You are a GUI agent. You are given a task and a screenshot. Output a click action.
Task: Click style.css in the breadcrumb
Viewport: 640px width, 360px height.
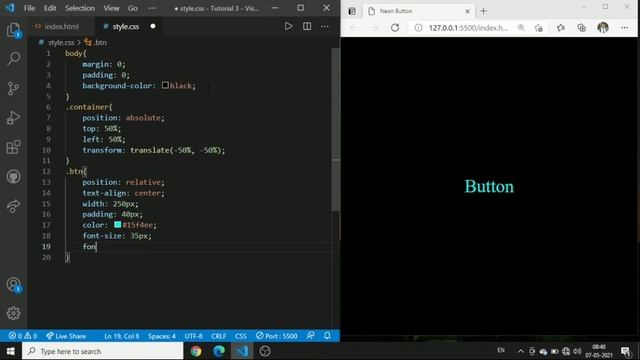(61, 42)
